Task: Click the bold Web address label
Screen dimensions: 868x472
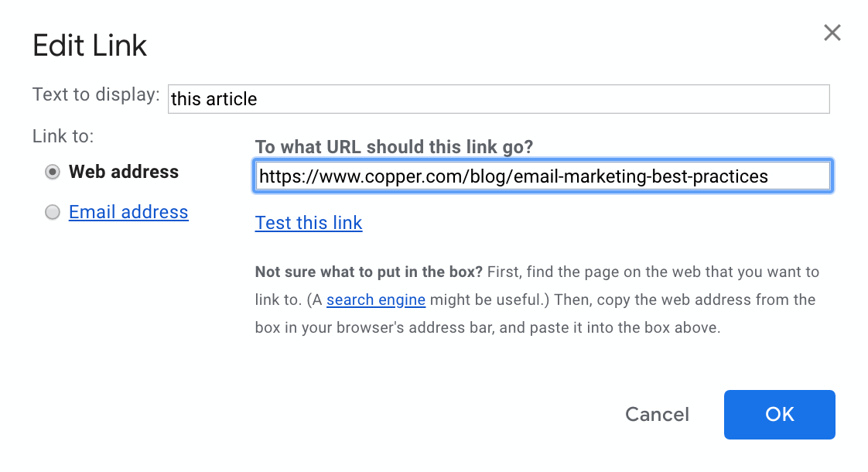Action: tap(124, 172)
